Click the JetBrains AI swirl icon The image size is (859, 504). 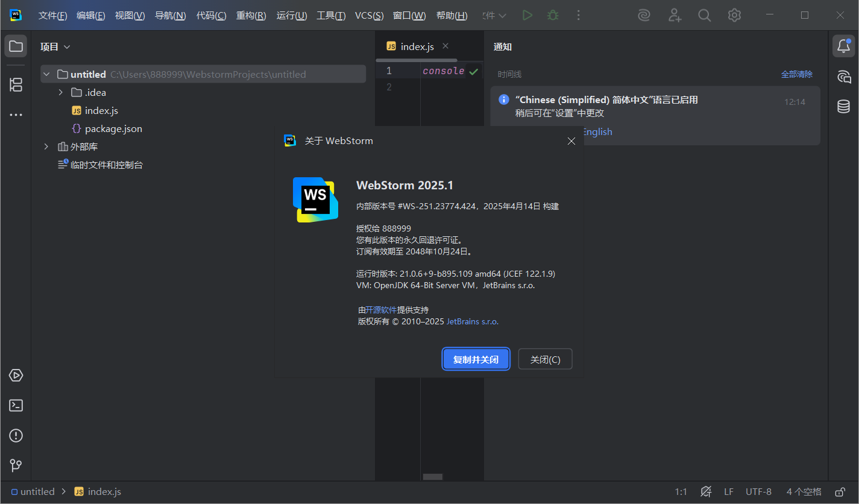coord(644,15)
